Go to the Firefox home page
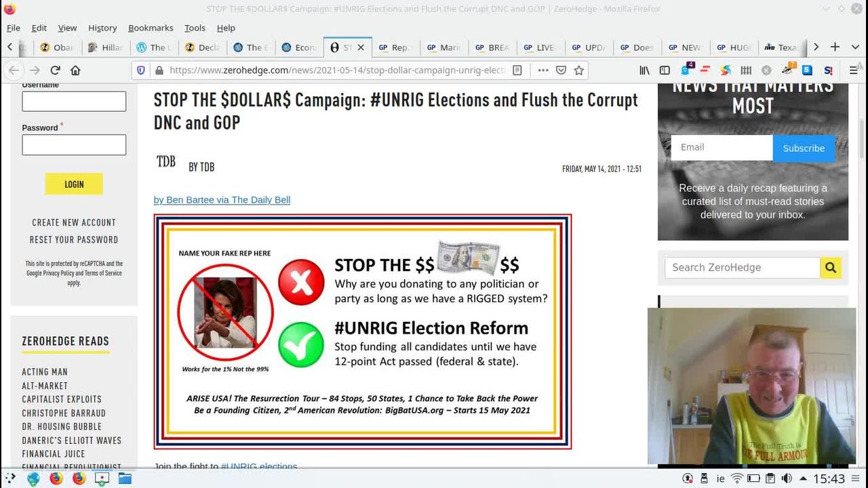The height and width of the screenshot is (488, 868). coord(75,70)
